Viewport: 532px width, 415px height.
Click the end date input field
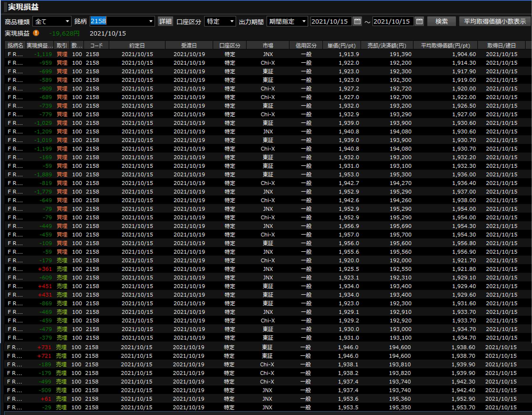393,21
